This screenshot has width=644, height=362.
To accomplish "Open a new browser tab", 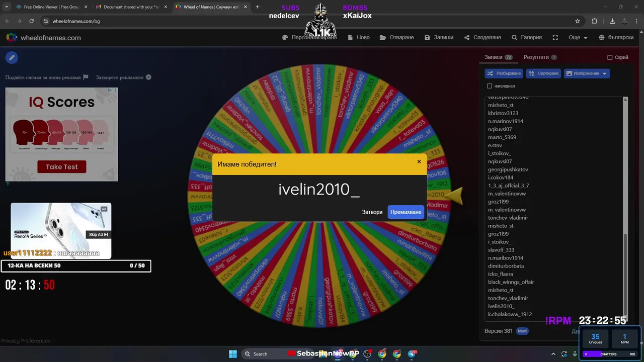I will pyautogui.click(x=258, y=7).
